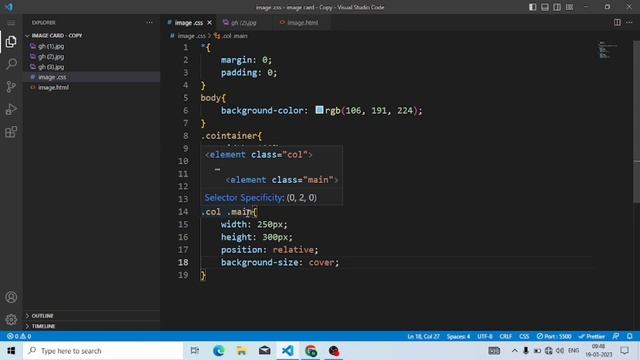Open the Explorer view in activity bar
This screenshot has width=640, height=360.
point(11,41)
